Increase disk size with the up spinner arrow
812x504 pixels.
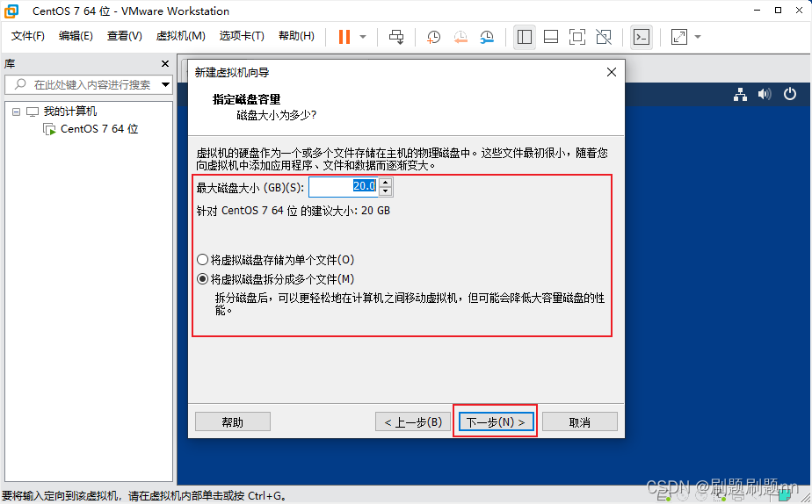pos(385,182)
